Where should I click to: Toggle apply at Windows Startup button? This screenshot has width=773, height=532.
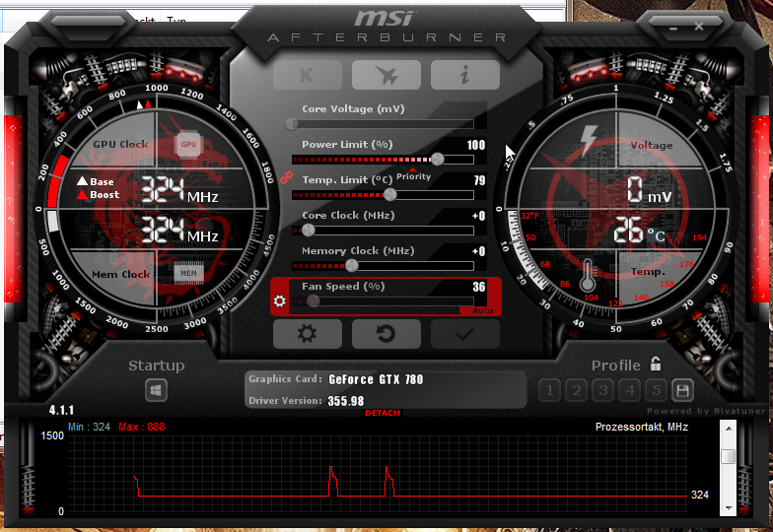click(x=156, y=391)
